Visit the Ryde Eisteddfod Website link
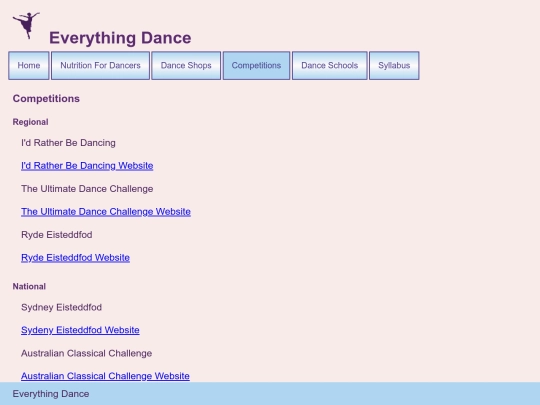Image resolution: width=540 pixels, height=405 pixels. 75,258
